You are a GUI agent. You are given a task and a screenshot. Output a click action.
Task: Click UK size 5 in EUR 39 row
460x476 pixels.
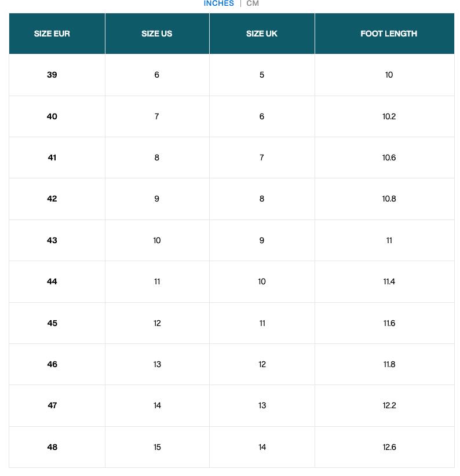point(262,75)
